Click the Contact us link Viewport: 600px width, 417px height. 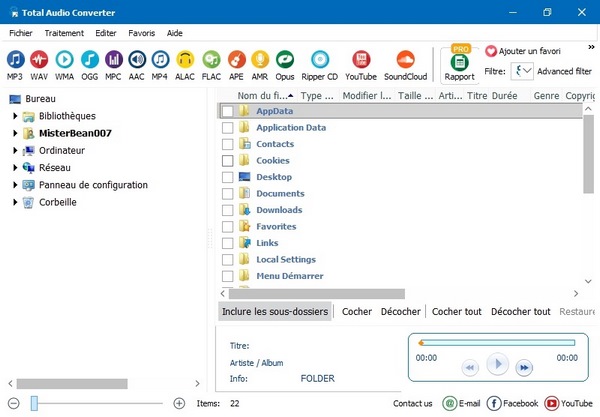click(x=412, y=403)
